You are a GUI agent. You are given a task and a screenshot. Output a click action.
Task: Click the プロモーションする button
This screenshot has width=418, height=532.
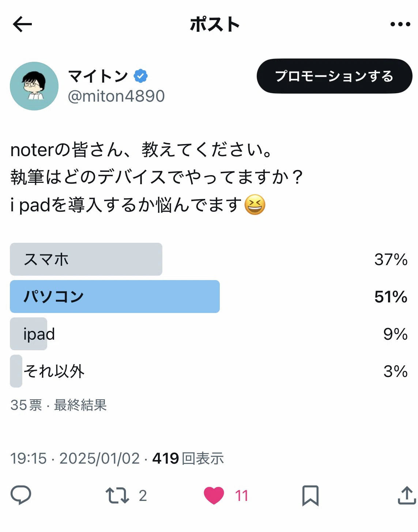(334, 76)
